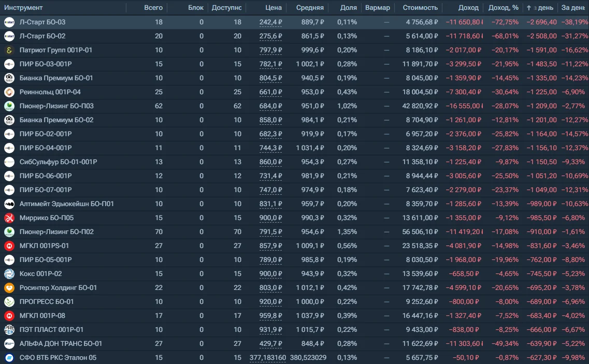Click the ПИР БО-05-001Р logo icon

[9, 260]
